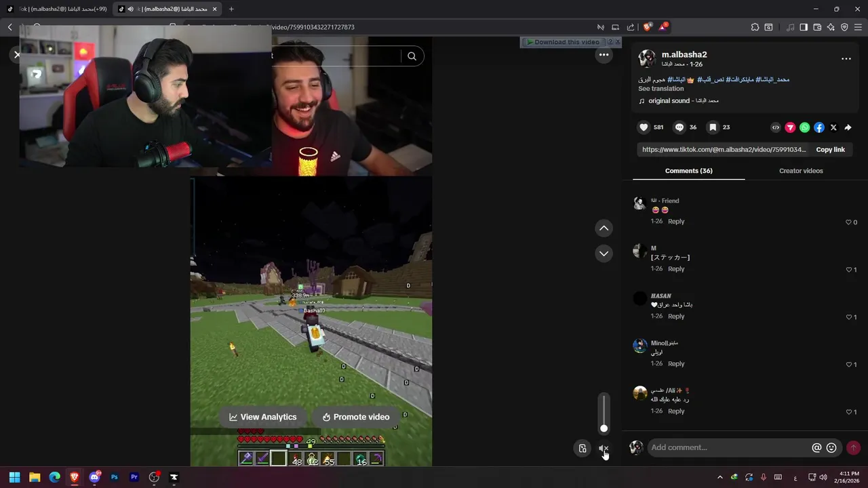The image size is (868, 488).
Task: Open the three-dot menu on the video
Action: (x=604, y=55)
